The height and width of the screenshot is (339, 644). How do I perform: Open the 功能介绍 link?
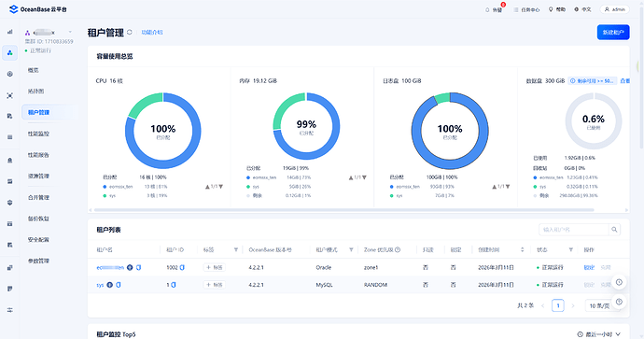pyautogui.click(x=152, y=32)
